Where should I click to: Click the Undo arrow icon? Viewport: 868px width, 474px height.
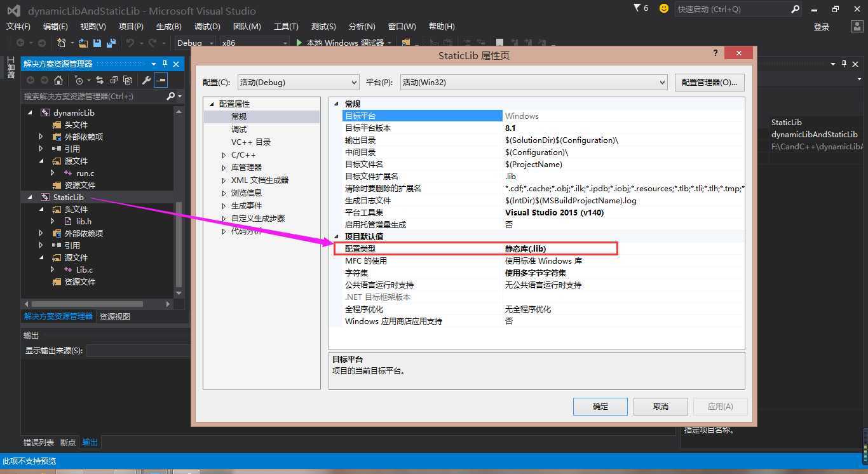(x=130, y=43)
